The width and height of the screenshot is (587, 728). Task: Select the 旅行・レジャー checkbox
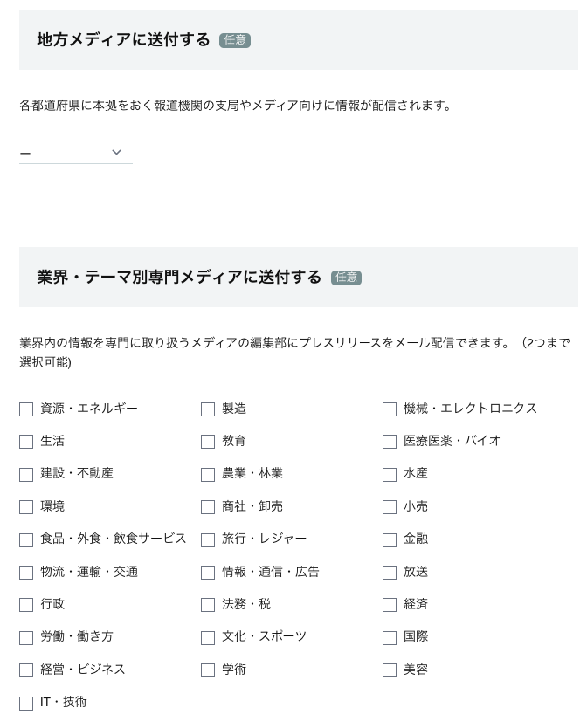click(208, 539)
